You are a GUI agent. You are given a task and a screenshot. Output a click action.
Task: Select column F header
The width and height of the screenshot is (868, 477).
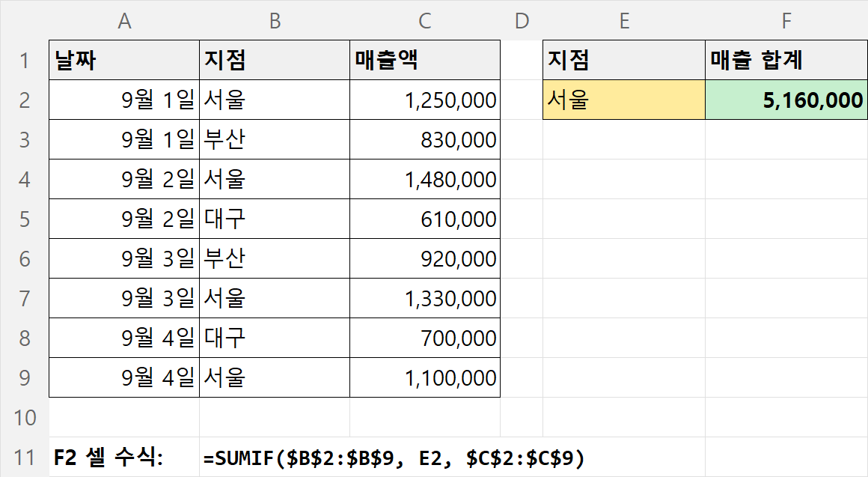pyautogui.click(x=786, y=20)
